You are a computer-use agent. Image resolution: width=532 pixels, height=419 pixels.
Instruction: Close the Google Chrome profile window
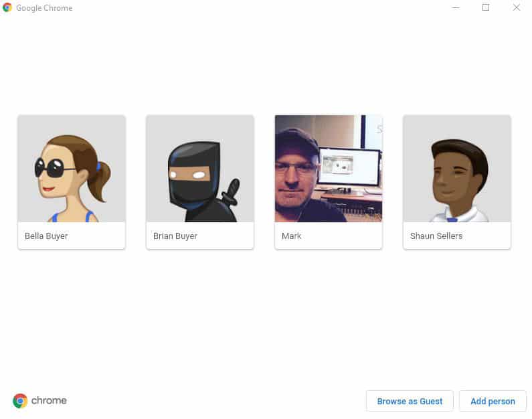point(517,7)
